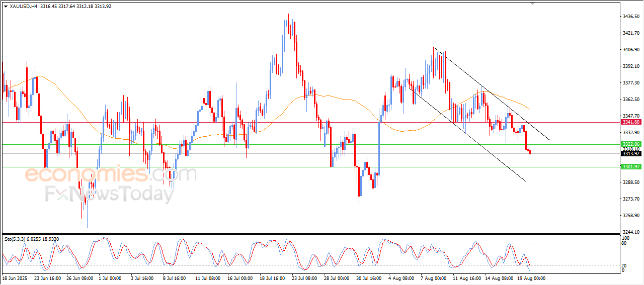Image resolution: width=644 pixels, height=285 pixels.
Task: Click the XAUUSD,H4 chart title text
Action: 23,6
